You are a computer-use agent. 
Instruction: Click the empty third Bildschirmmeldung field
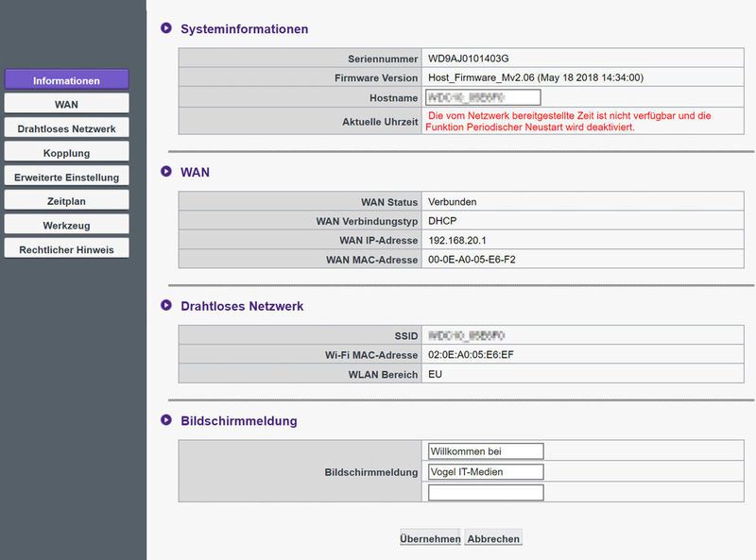486,493
